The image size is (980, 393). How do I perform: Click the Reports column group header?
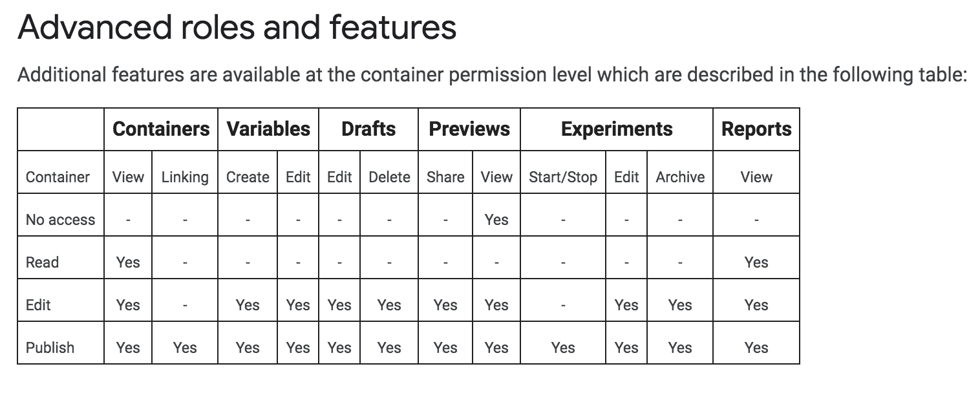coord(756,129)
